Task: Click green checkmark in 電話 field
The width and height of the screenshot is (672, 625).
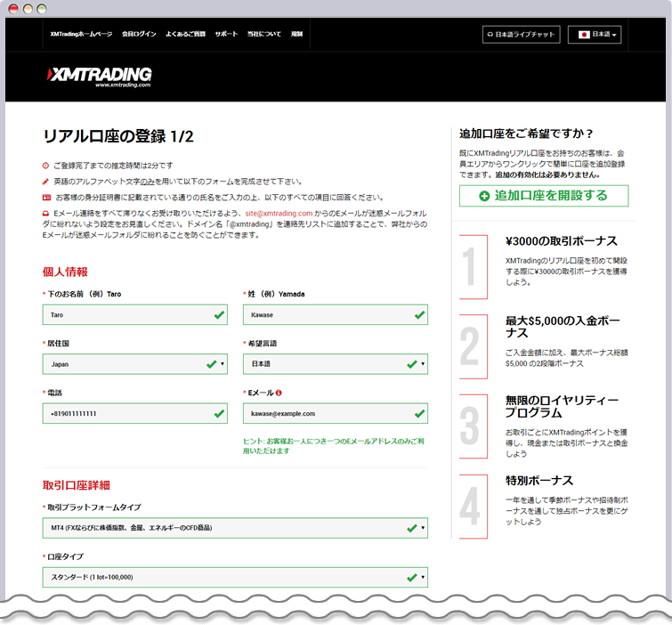Action: pyautogui.click(x=219, y=414)
